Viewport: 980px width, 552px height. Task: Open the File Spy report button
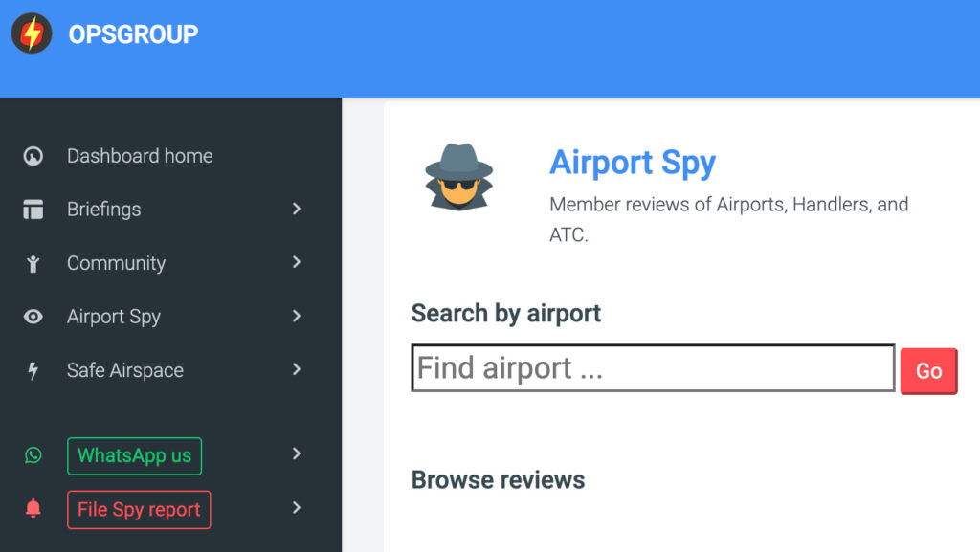(x=139, y=510)
